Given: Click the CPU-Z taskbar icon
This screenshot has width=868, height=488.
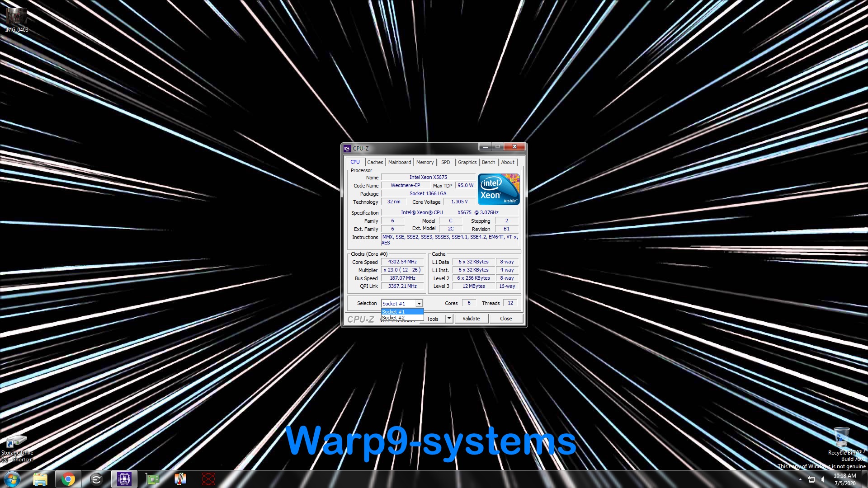Looking at the screenshot, I should coord(124,479).
